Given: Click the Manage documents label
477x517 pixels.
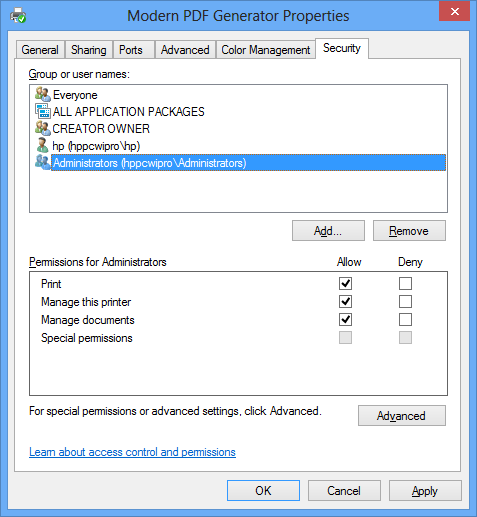Looking at the screenshot, I should point(88,320).
